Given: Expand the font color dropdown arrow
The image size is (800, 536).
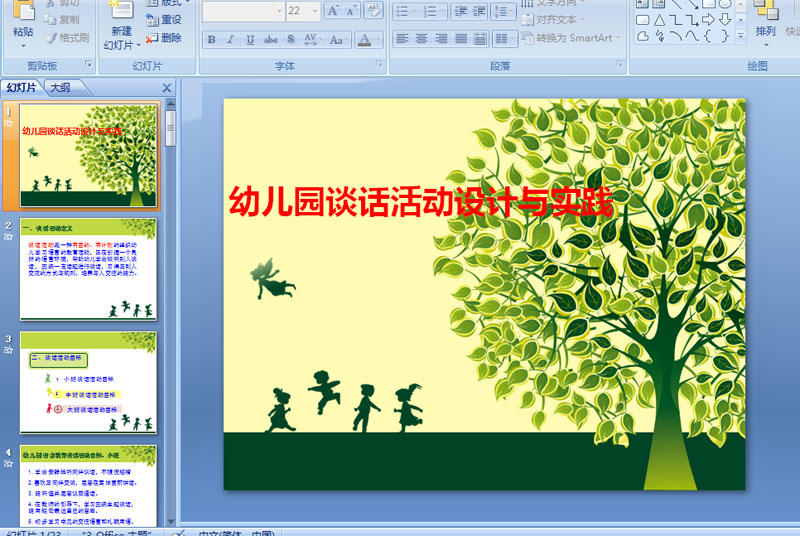Looking at the screenshot, I should pyautogui.click(x=378, y=39).
